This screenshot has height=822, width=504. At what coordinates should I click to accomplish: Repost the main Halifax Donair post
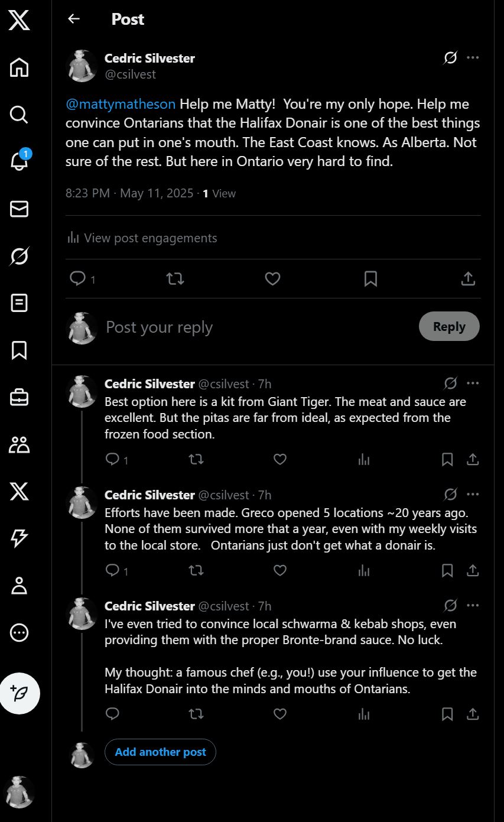[x=175, y=278]
